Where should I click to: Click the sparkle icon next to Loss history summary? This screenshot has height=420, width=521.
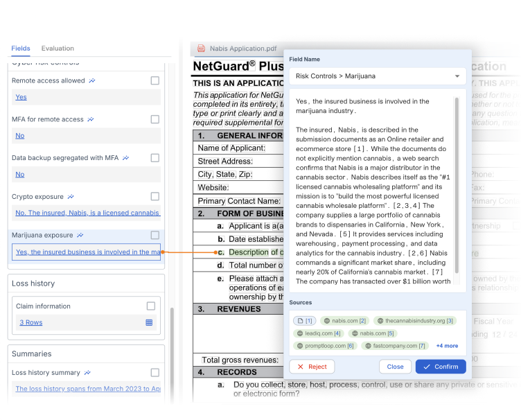87,373
